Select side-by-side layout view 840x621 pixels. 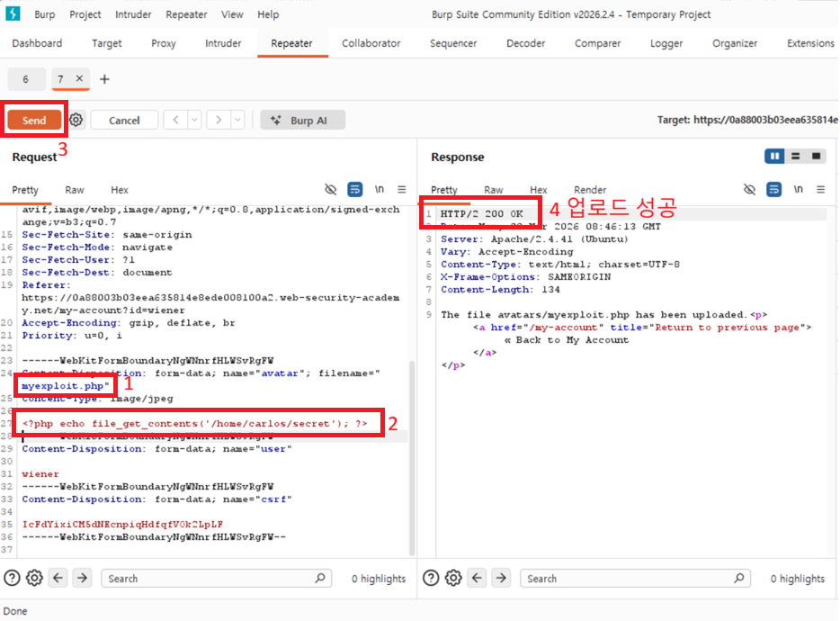pyautogui.click(x=774, y=156)
